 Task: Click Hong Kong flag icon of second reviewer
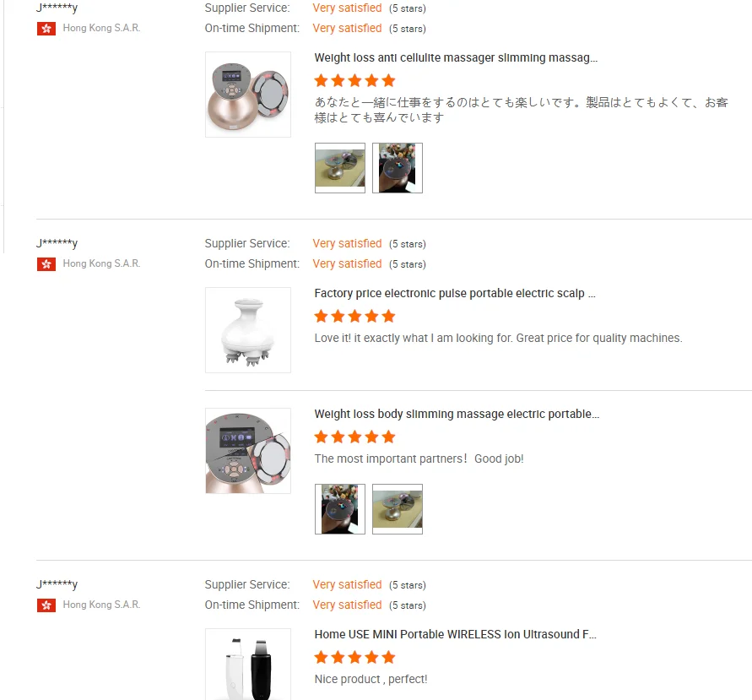[46, 264]
